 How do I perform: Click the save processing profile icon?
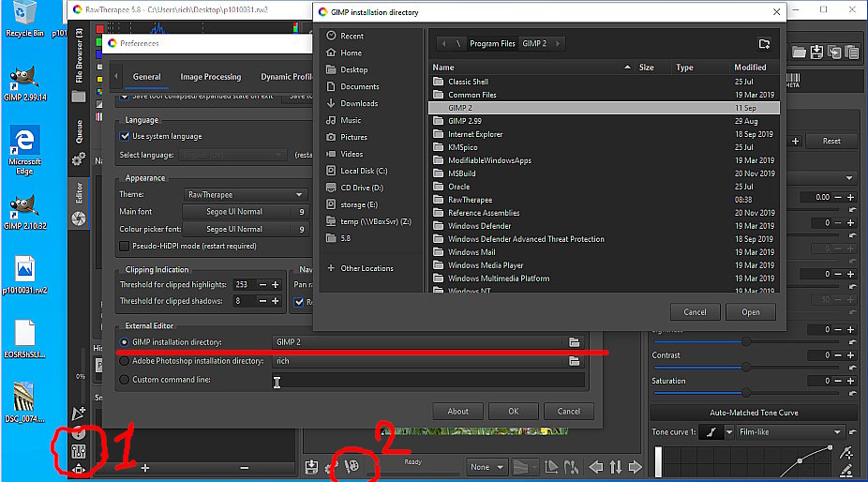816,53
